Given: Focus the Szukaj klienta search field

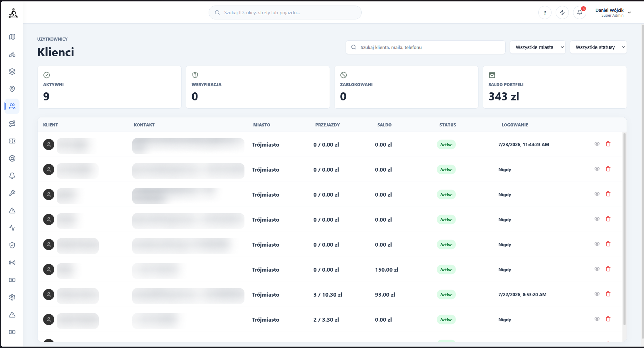Looking at the screenshot, I should click(425, 47).
